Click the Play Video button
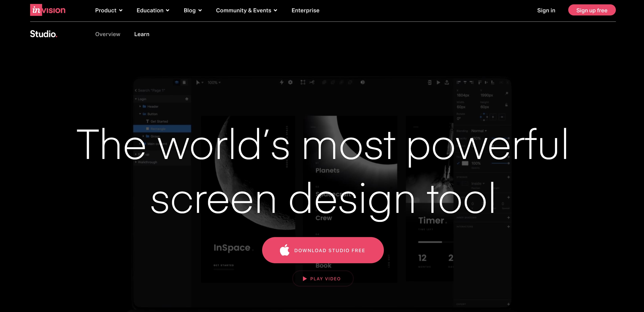This screenshot has height=312, width=644. pos(323,279)
